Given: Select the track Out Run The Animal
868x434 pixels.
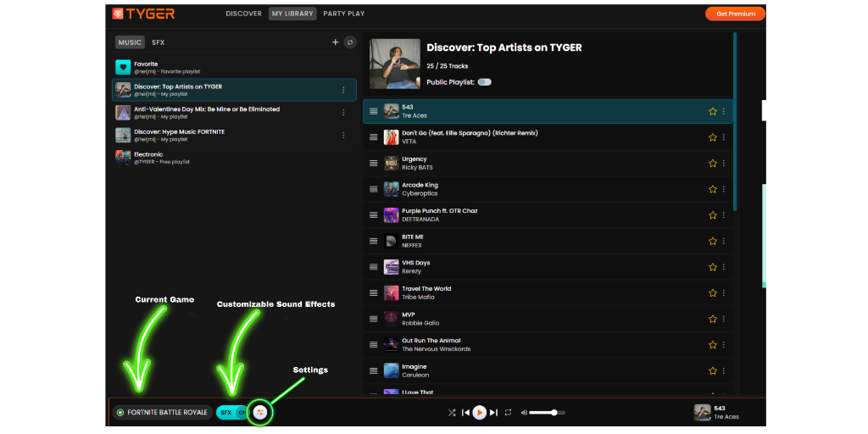Looking at the screenshot, I should pyautogui.click(x=548, y=345).
